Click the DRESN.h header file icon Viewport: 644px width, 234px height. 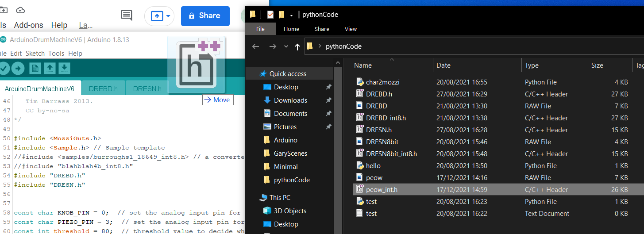360,130
